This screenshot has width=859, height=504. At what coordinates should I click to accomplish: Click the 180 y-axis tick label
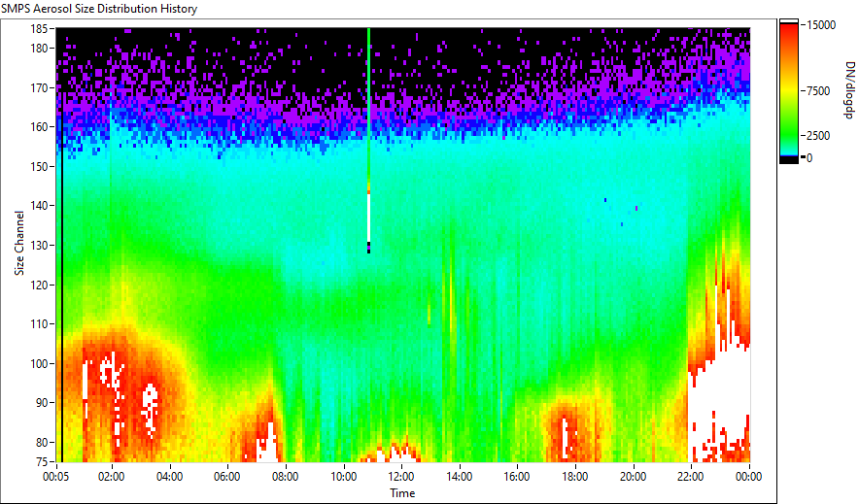click(x=39, y=49)
